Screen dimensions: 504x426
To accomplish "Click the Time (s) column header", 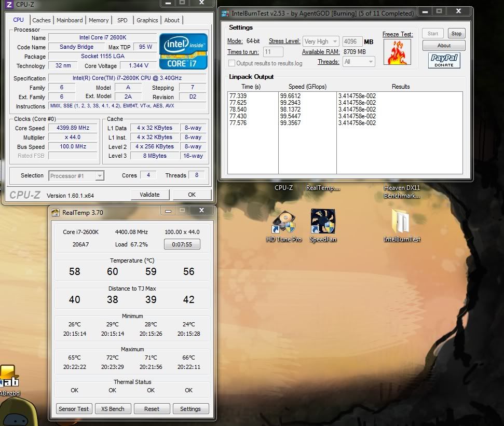I will [251, 87].
